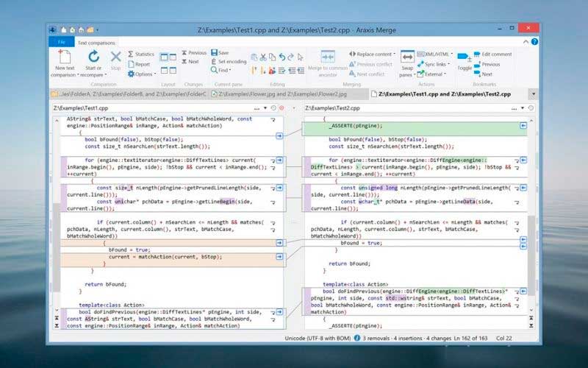Click the history clock icon for Test1.cpp

coord(273,108)
